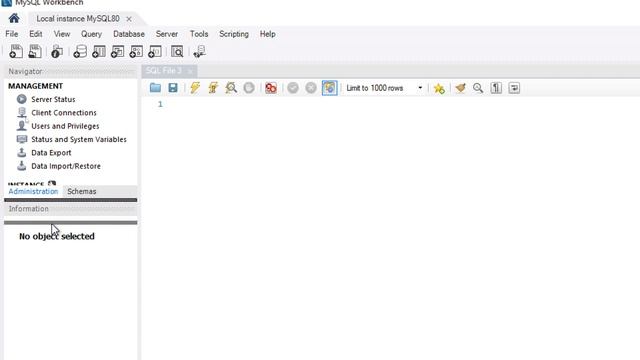Create a new function icon
Screen dimensions: 640x360
pos(155,51)
